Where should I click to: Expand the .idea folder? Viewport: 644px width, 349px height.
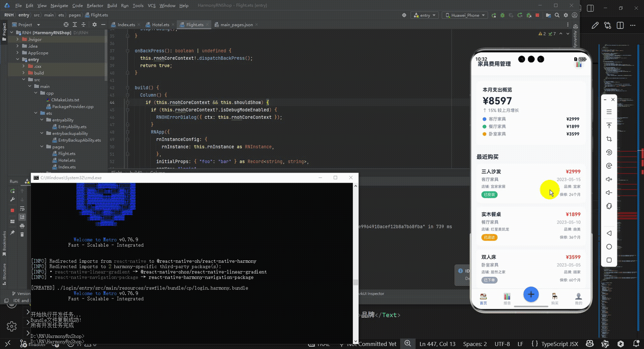pos(17,46)
